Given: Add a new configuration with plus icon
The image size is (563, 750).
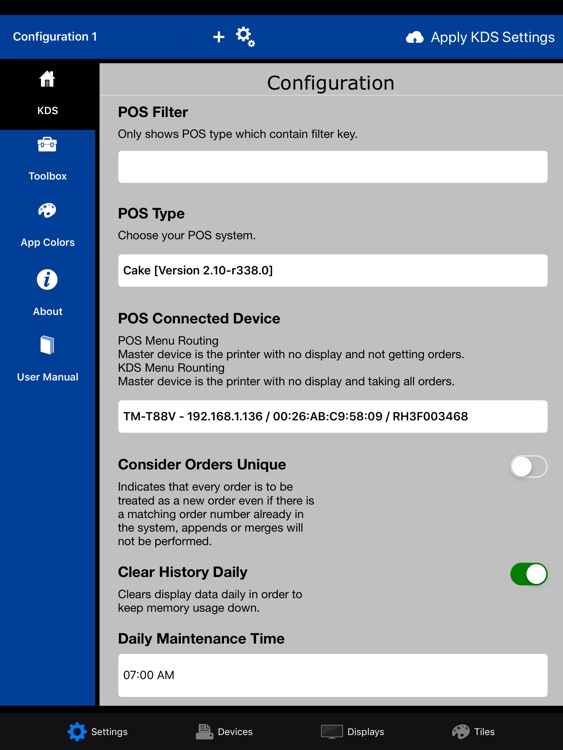Looking at the screenshot, I should 219,37.
